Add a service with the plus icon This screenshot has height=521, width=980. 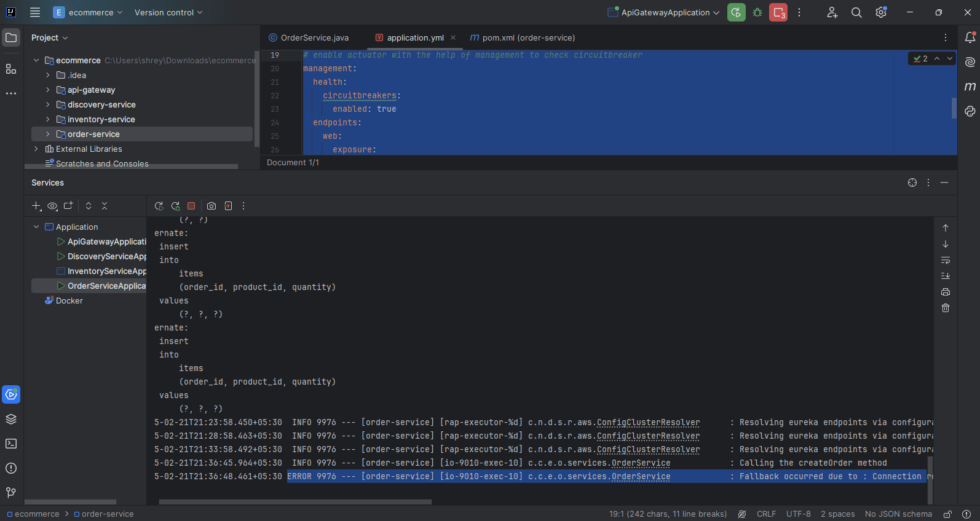[37, 206]
